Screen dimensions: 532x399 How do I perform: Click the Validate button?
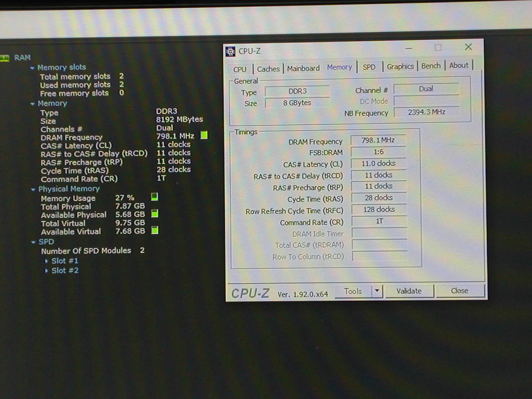409,291
